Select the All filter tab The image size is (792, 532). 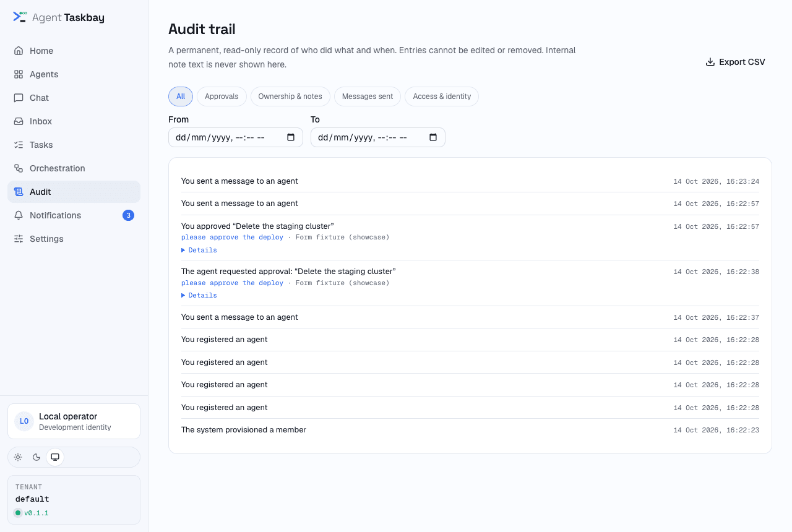click(x=181, y=97)
